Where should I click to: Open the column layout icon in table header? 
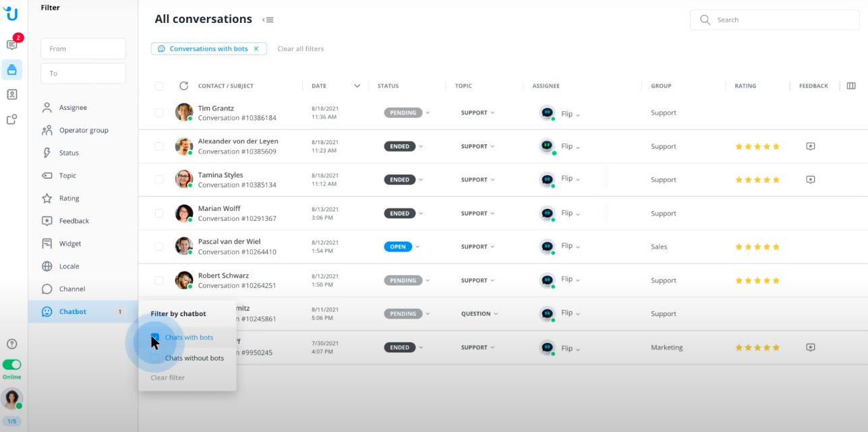(850, 86)
